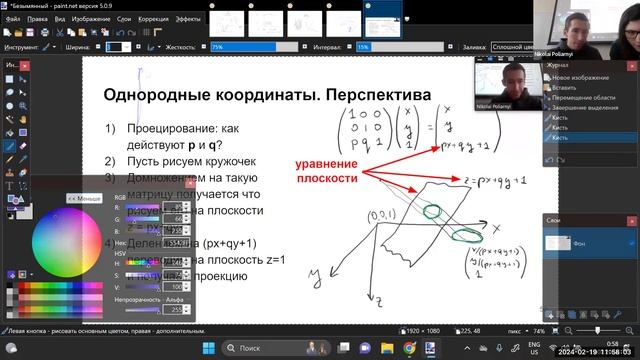This screenshot has height=360, width=640.
Task: Select the Rectangle Select tool
Action: (9, 79)
